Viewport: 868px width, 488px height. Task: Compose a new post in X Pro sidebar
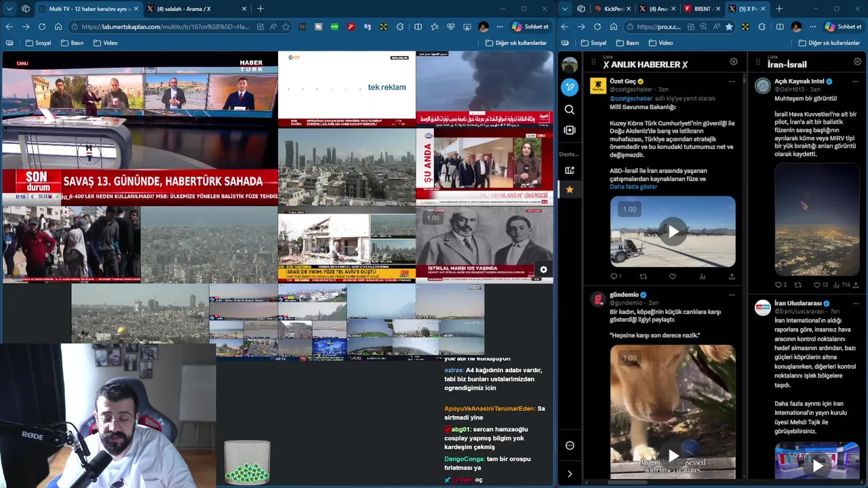(x=570, y=87)
